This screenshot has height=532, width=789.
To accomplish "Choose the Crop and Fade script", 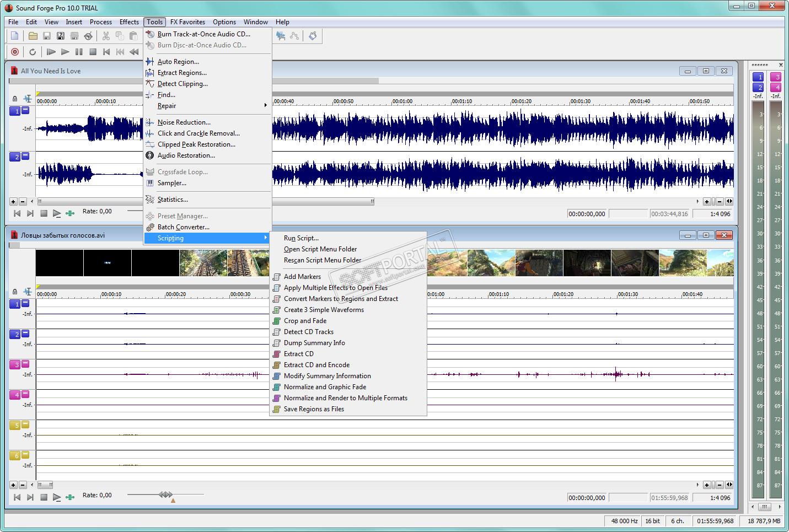I will pos(305,321).
